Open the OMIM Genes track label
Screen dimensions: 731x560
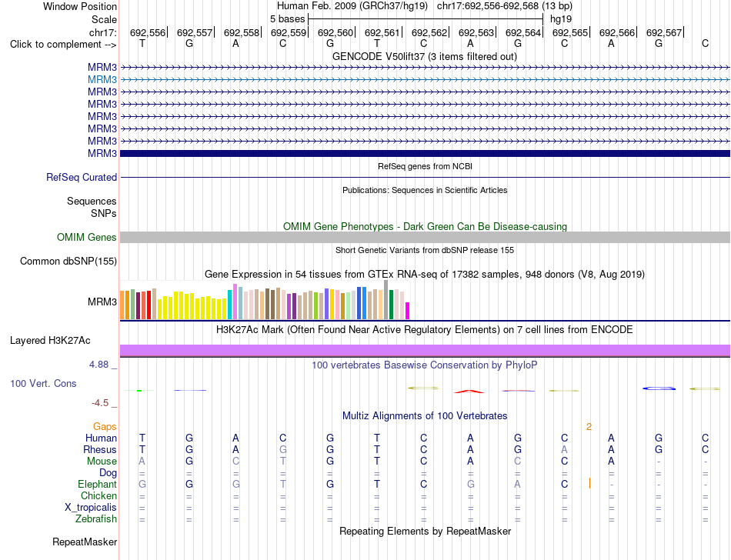point(86,237)
